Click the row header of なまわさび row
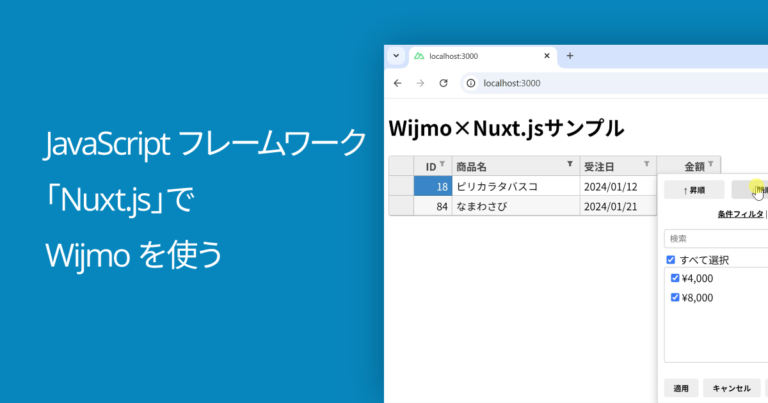The image size is (768, 403). click(401, 206)
